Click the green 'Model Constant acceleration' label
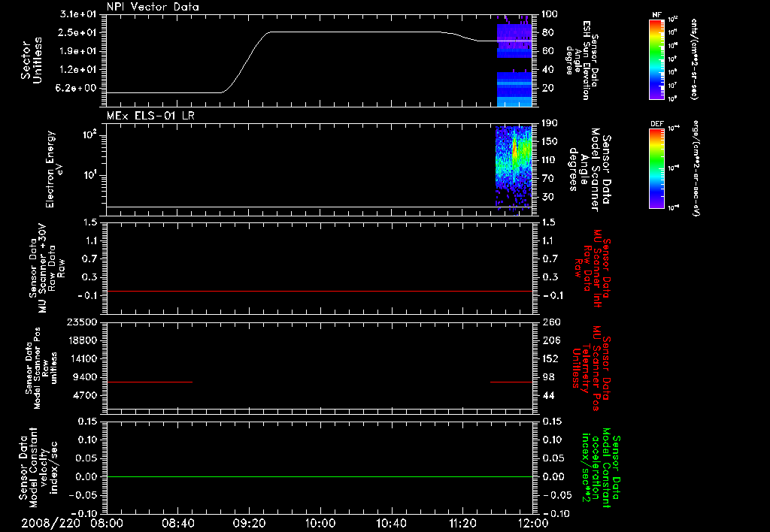Screen dimensions: 770x532 point(601,467)
